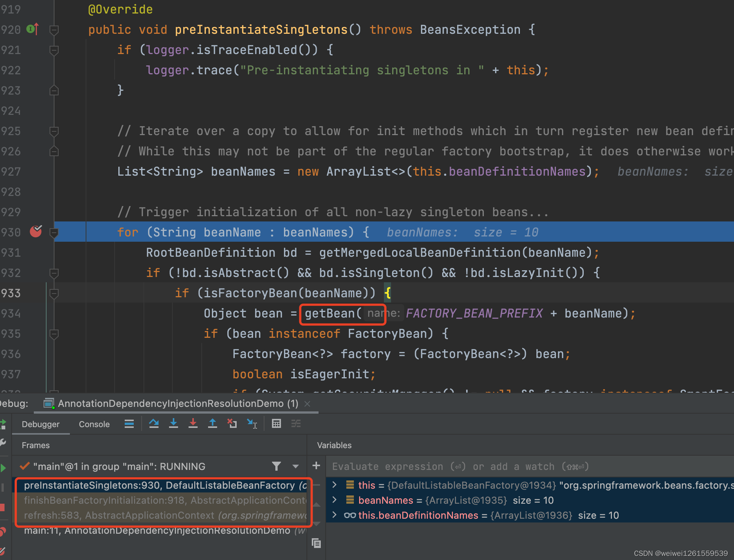This screenshot has height=560, width=734.
Task: Click the red Force Step Into icon
Action: point(193,424)
